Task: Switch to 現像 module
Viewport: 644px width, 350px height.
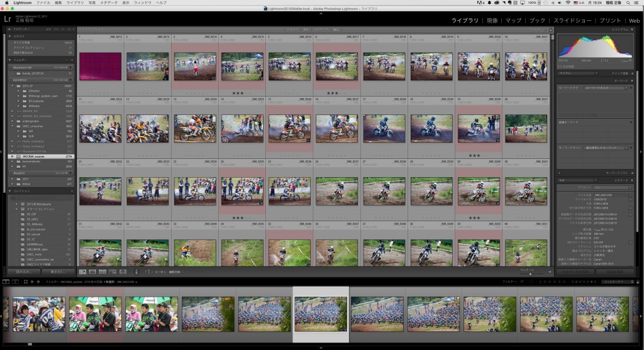Action: [492, 21]
